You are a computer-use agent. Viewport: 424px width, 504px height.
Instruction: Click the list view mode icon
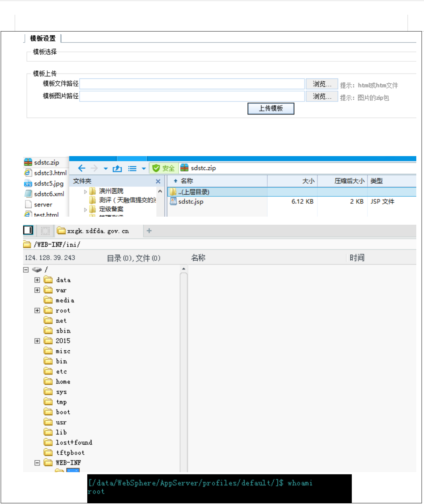[x=132, y=169]
